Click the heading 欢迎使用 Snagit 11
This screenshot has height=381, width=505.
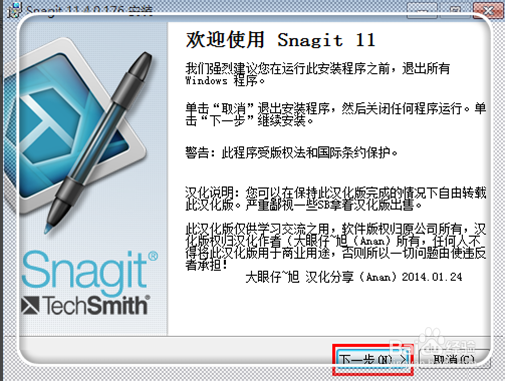click(x=281, y=40)
